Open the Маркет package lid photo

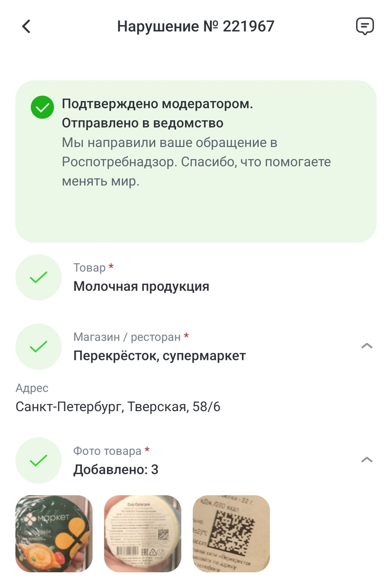(x=54, y=534)
